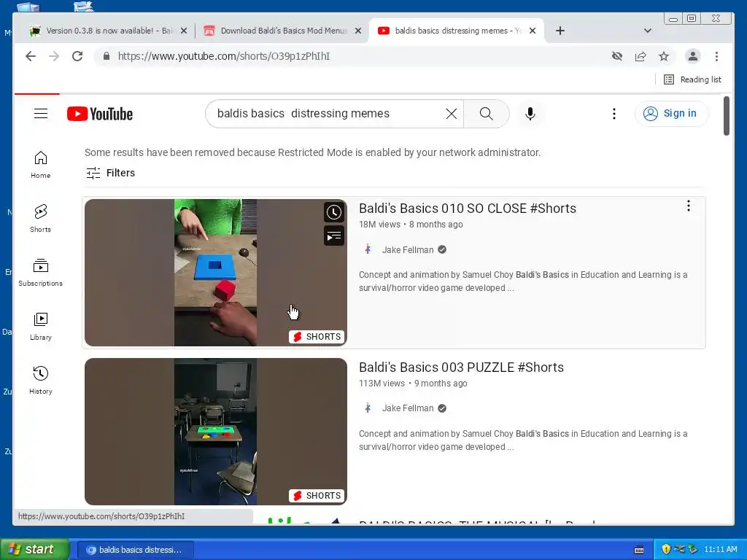Open the tab search dropdown chevron
Screen dimensions: 747x560
[648, 31]
